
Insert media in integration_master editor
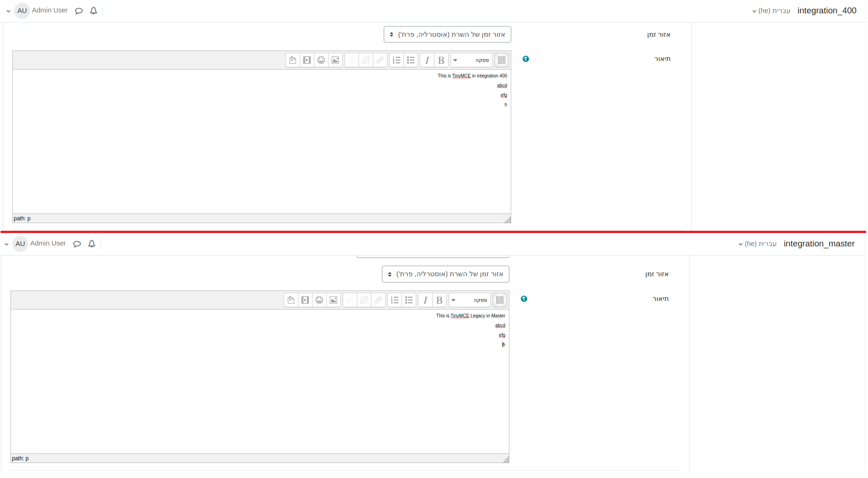click(x=305, y=300)
